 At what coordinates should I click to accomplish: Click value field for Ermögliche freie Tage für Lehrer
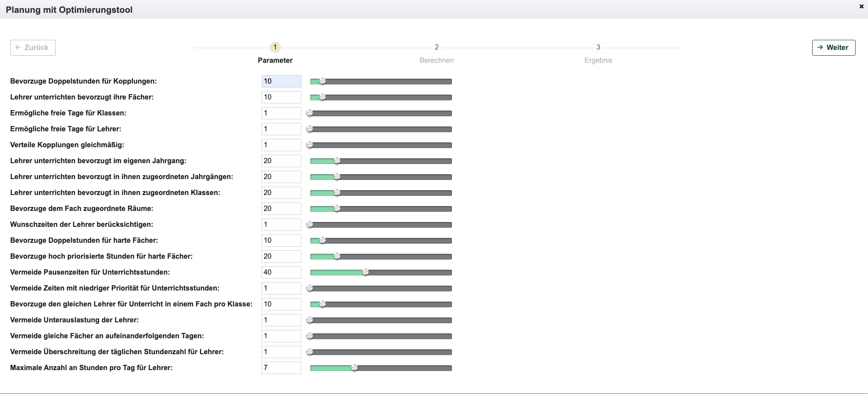281,129
